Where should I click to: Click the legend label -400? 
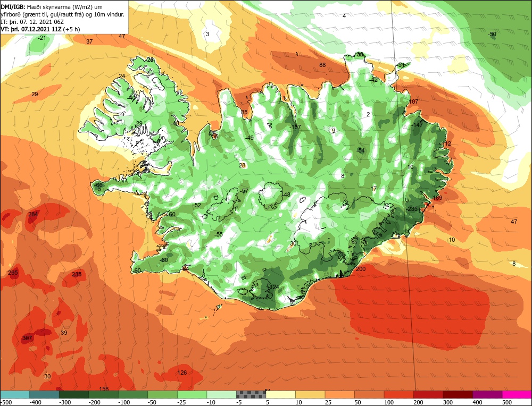pyautogui.click(x=36, y=403)
